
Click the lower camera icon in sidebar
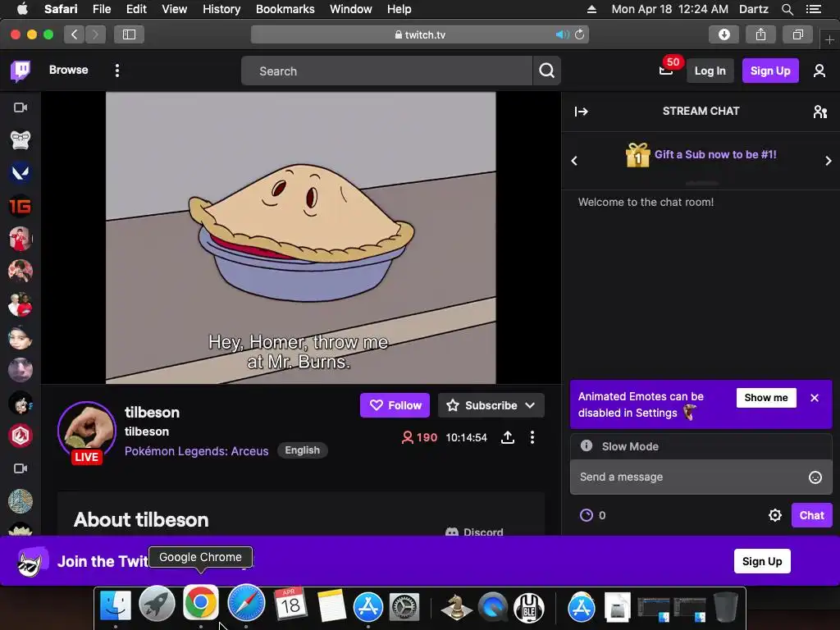21,468
